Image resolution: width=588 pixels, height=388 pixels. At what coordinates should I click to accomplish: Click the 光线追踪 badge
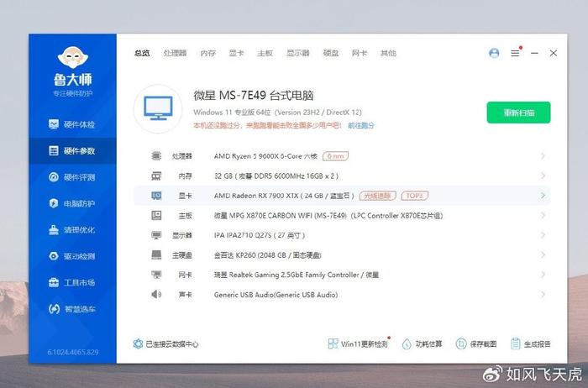(378, 196)
